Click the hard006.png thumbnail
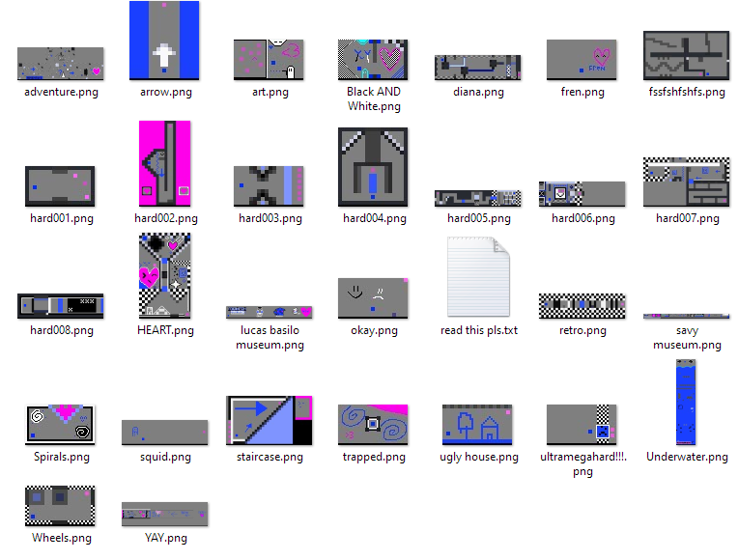Screen dimensions: 738x560 coord(582,193)
